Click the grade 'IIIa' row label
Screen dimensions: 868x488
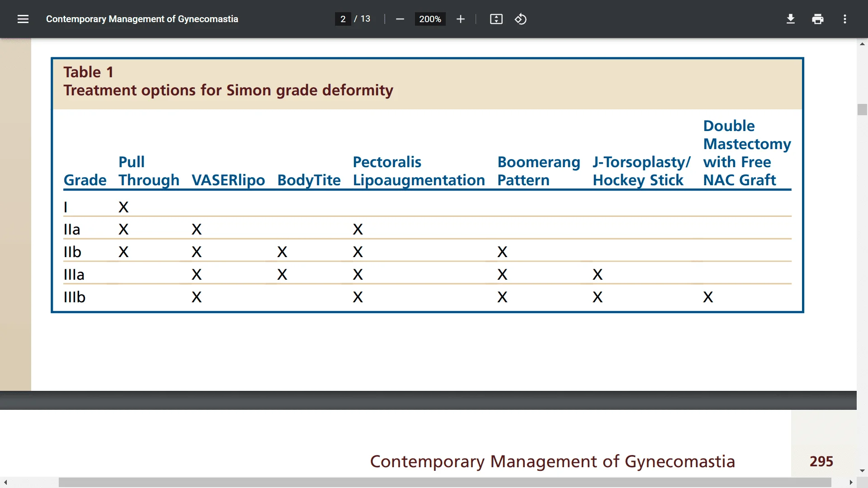(x=74, y=275)
